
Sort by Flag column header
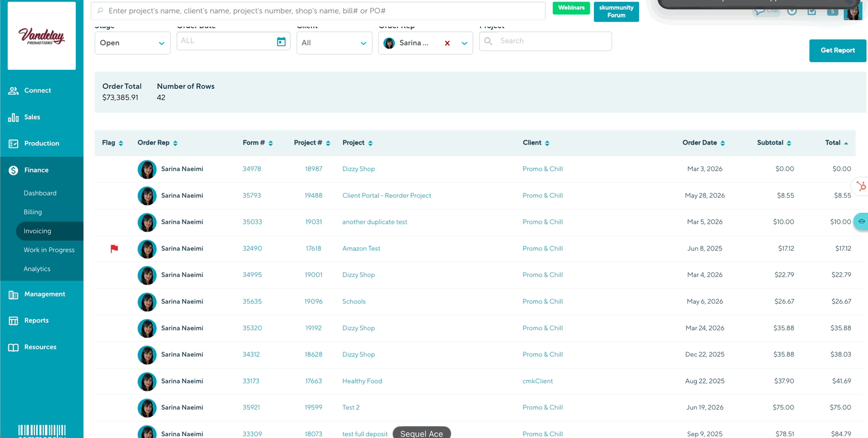(x=112, y=143)
